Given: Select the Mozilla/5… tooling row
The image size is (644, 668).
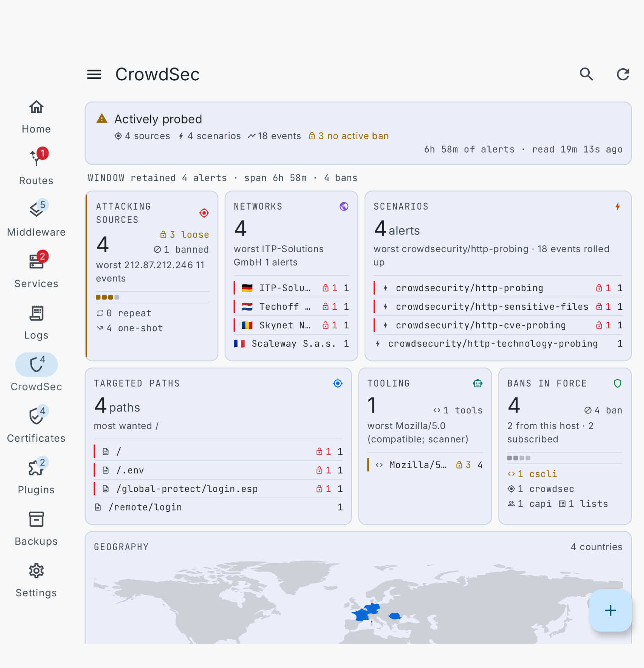Looking at the screenshot, I should pos(425,465).
